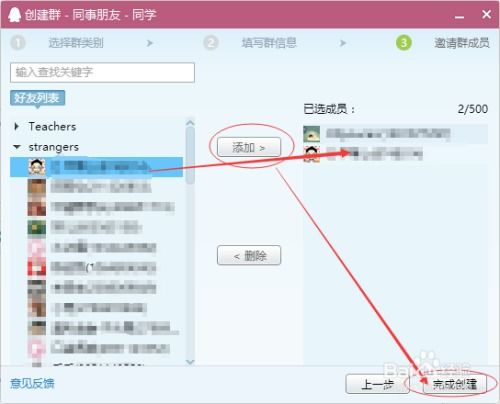Image resolution: width=500 pixels, height=404 pixels.
Task: Click the < 删除 button
Action: pyautogui.click(x=249, y=255)
